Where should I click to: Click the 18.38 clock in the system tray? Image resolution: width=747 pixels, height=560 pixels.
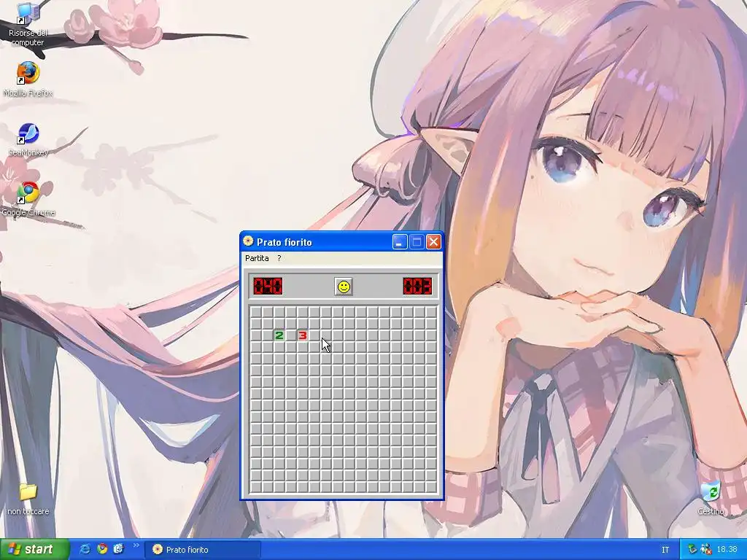click(727, 550)
